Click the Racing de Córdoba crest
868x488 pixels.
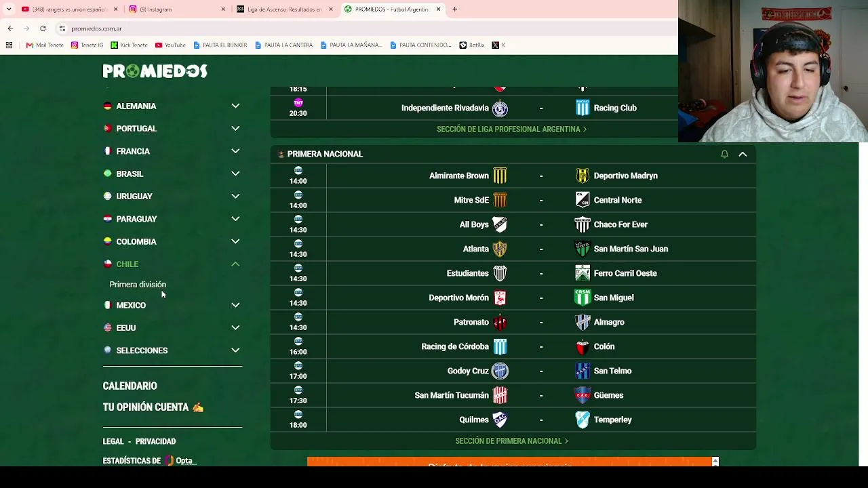[500, 346]
